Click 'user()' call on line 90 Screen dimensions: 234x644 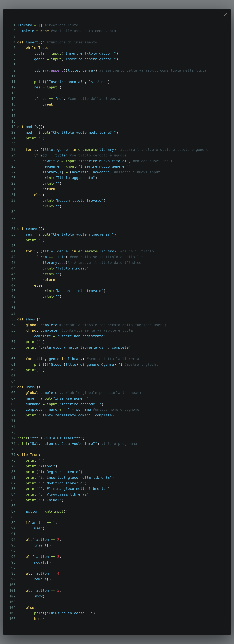40,528
